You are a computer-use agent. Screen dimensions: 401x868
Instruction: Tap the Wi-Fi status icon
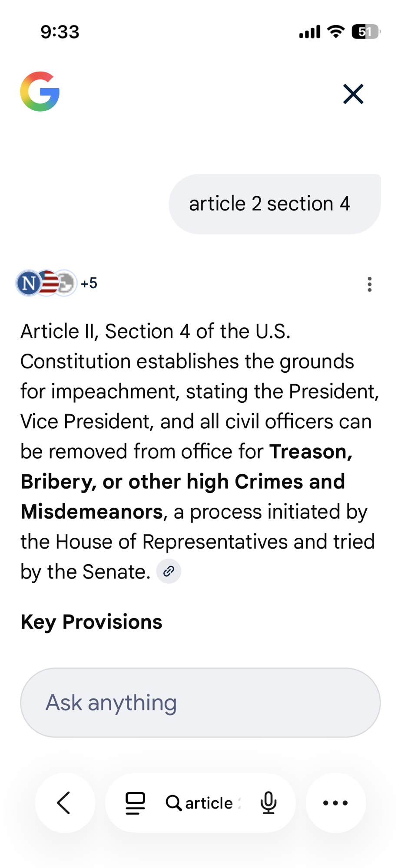(335, 32)
